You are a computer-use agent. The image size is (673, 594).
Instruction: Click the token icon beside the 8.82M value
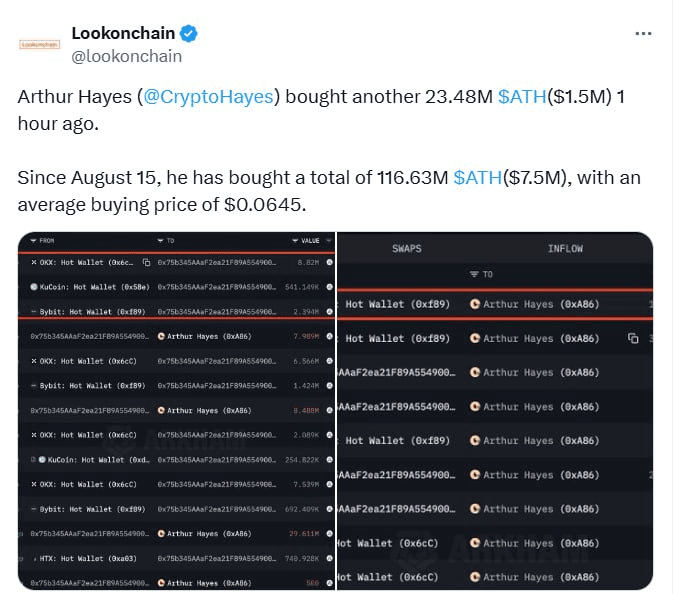[x=330, y=262]
